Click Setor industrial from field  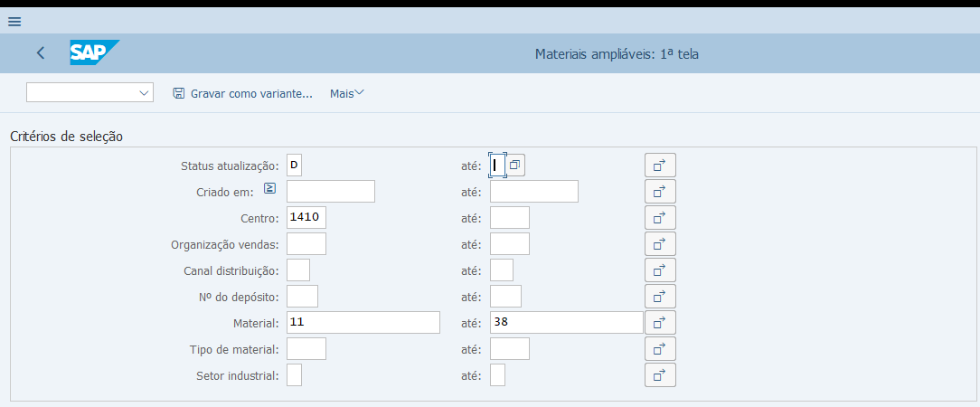(295, 375)
